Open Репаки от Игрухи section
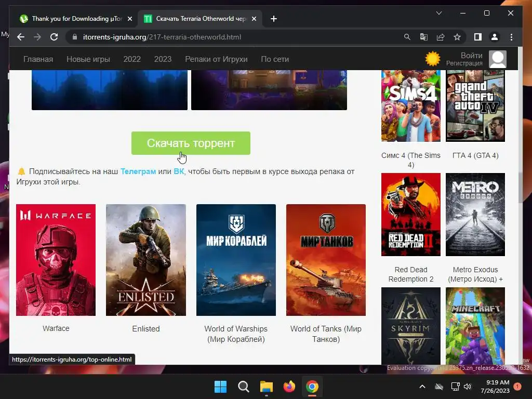The width and height of the screenshot is (532, 399). coord(216,59)
